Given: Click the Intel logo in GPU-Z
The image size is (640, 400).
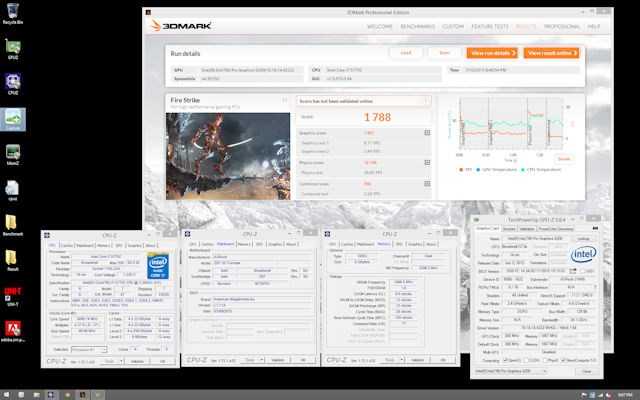Looking at the screenshot, I should pyautogui.click(x=584, y=254).
